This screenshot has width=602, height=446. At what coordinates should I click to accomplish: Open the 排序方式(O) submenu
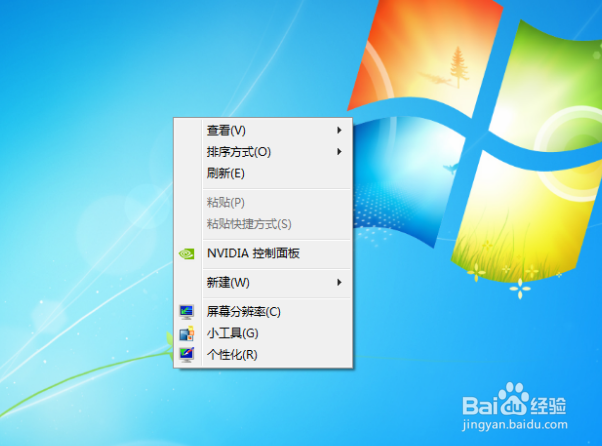pyautogui.click(x=263, y=152)
